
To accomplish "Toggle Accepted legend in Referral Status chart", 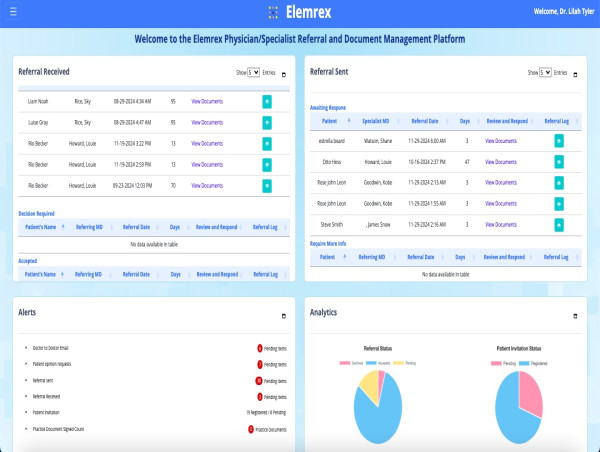I will [378, 363].
